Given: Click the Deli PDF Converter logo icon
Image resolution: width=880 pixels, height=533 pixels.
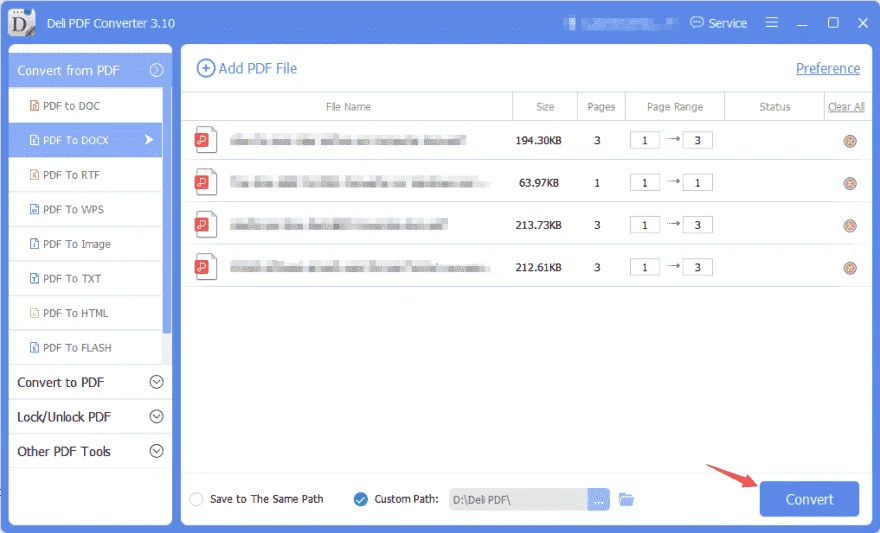Looking at the screenshot, I should coord(22,23).
